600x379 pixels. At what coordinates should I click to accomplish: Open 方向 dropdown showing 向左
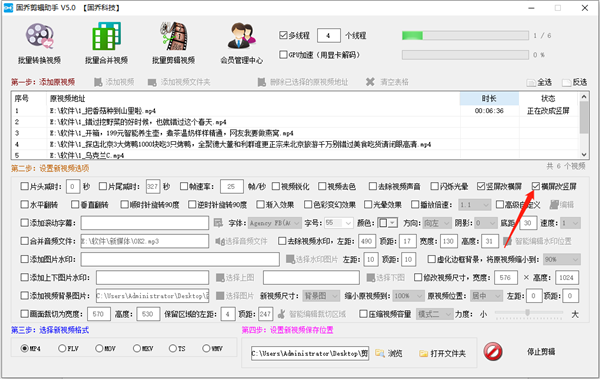tap(437, 223)
